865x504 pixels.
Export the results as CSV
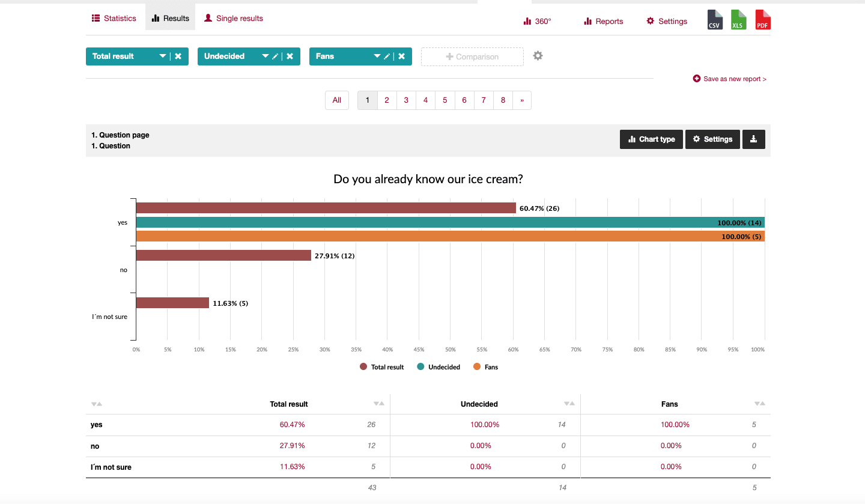click(x=714, y=19)
